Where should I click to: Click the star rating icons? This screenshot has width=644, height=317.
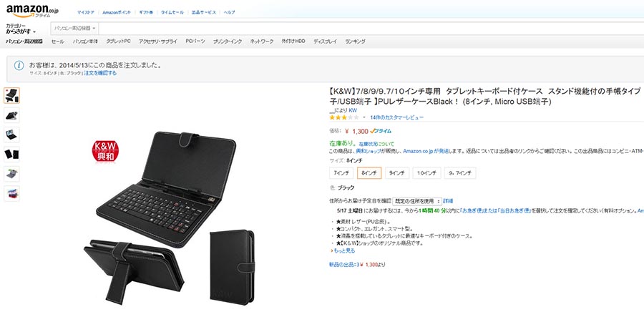click(x=343, y=117)
